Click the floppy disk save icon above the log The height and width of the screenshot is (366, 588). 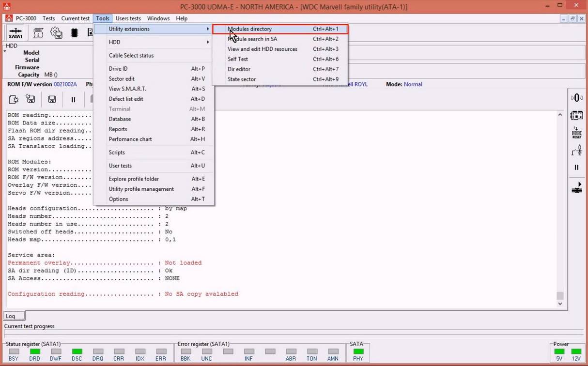click(52, 99)
